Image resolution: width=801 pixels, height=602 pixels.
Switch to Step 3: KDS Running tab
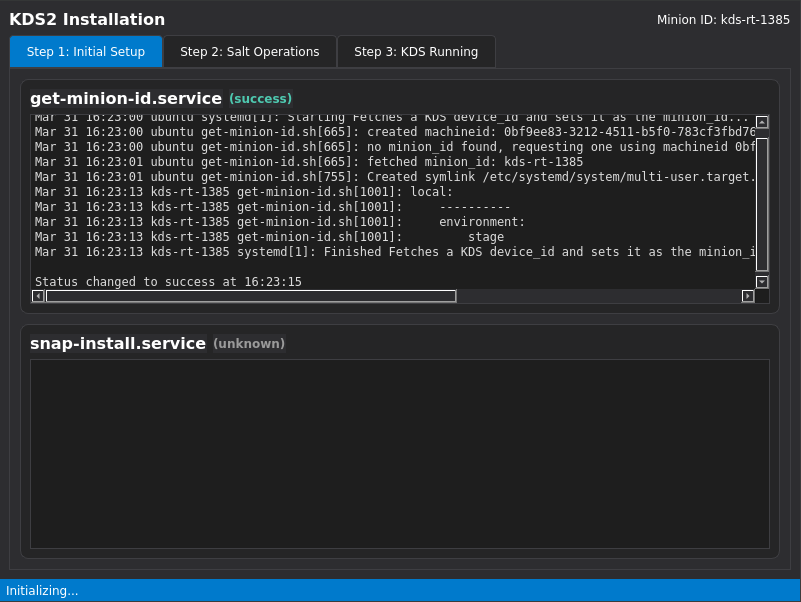pyautogui.click(x=416, y=52)
